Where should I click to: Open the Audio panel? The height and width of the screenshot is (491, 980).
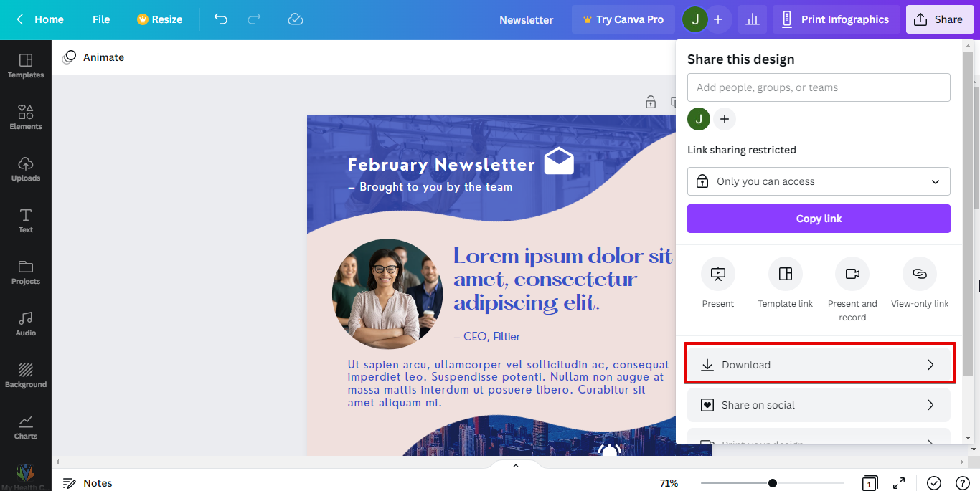coord(26,323)
